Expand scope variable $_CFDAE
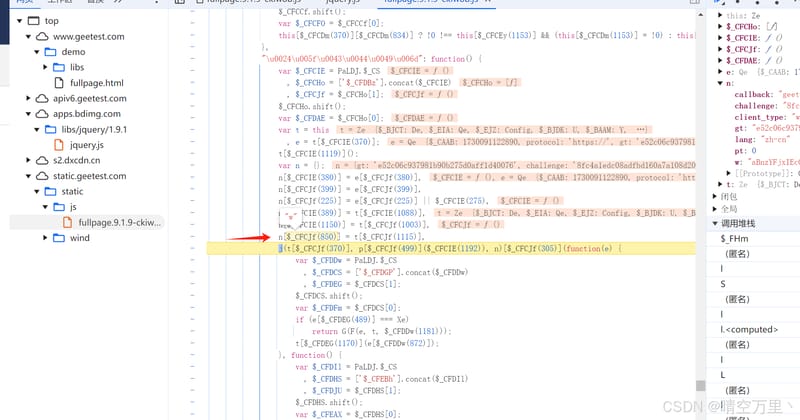Image resolution: width=800 pixels, height=420 pixels. coord(720,60)
